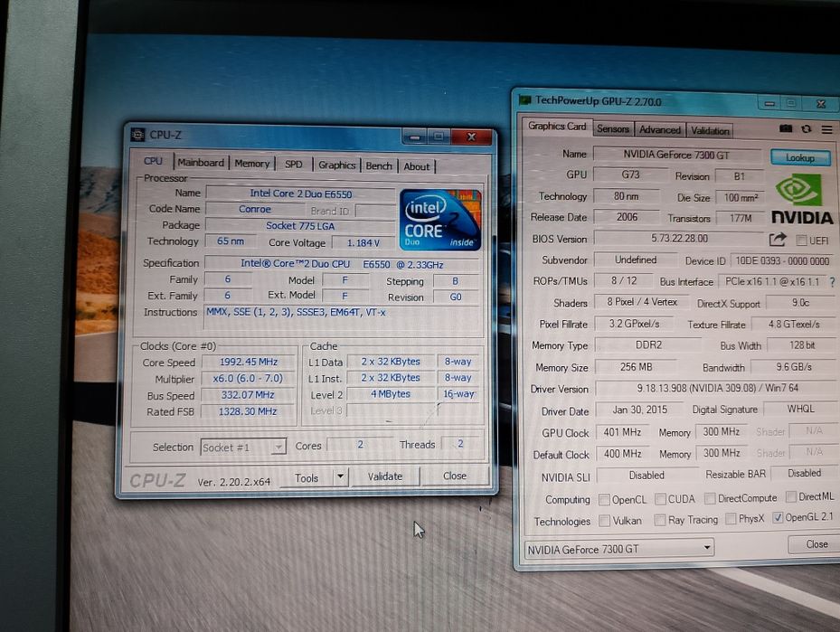The image size is (840, 632).
Task: Click the Device ID value 10DE 0393
Action: (781, 260)
